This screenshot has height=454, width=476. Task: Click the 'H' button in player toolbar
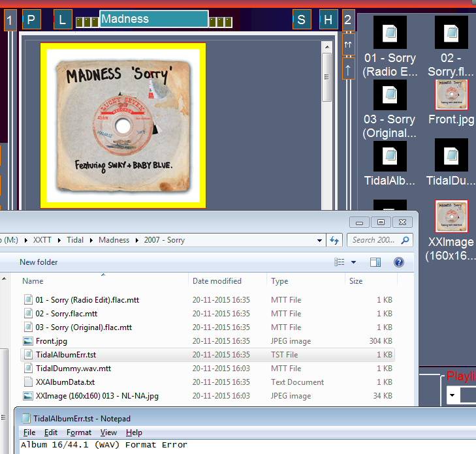pos(328,20)
